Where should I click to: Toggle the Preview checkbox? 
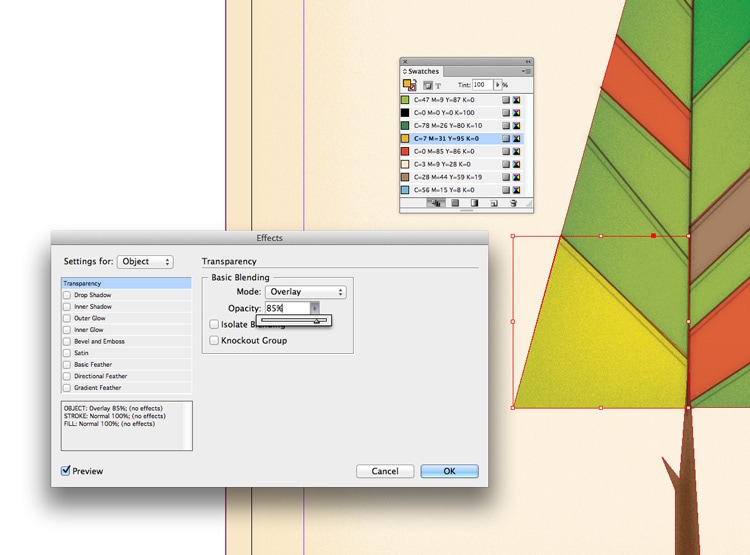coord(66,471)
